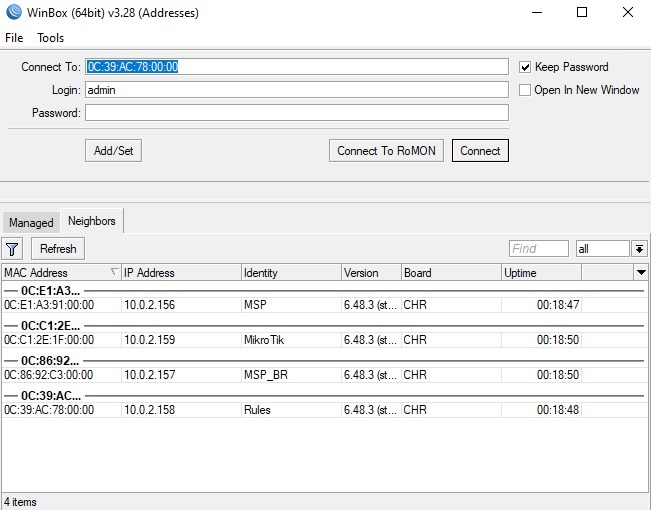
Task: Open the column selector dropdown arrow
Action: 641,272
